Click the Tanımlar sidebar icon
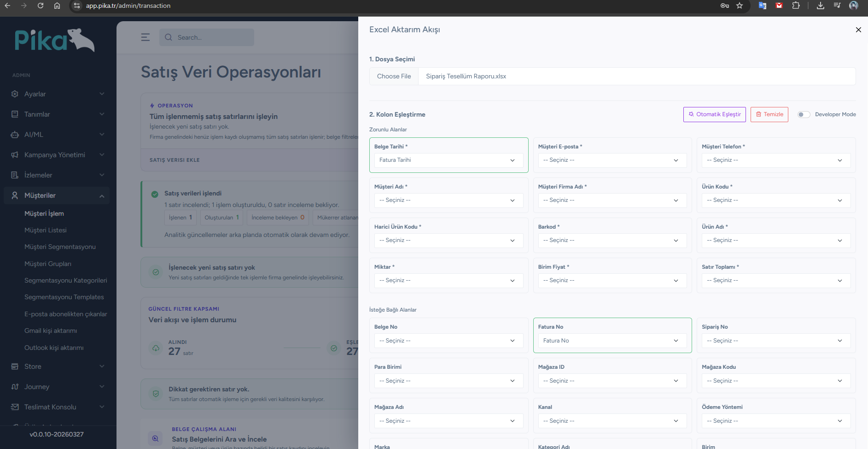868x449 pixels. pyautogui.click(x=15, y=114)
